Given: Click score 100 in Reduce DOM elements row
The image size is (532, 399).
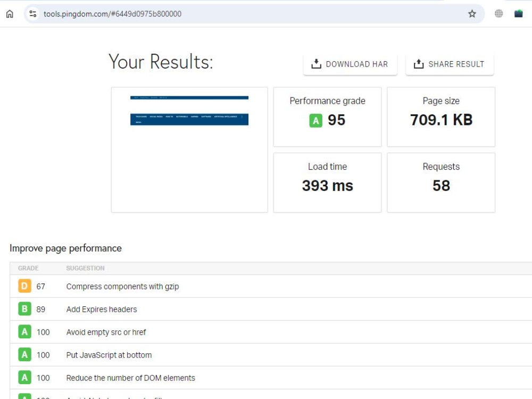Looking at the screenshot, I should click(43, 378).
